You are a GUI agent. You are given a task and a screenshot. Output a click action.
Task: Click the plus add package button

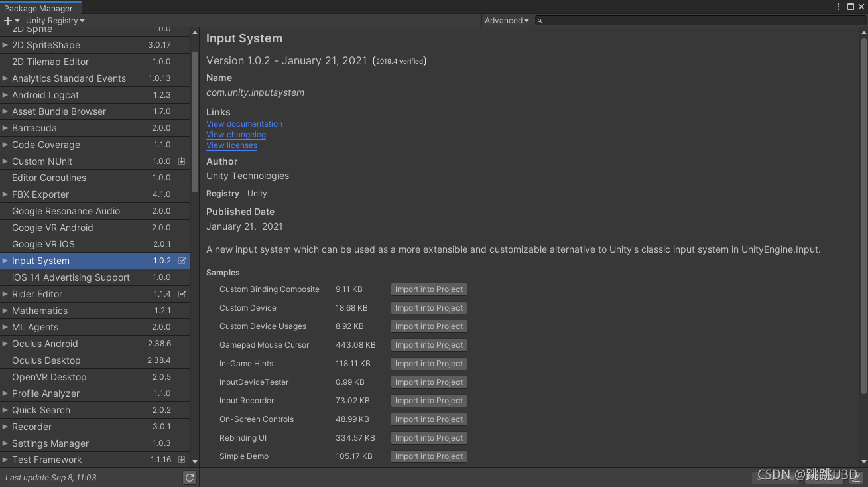(11, 21)
